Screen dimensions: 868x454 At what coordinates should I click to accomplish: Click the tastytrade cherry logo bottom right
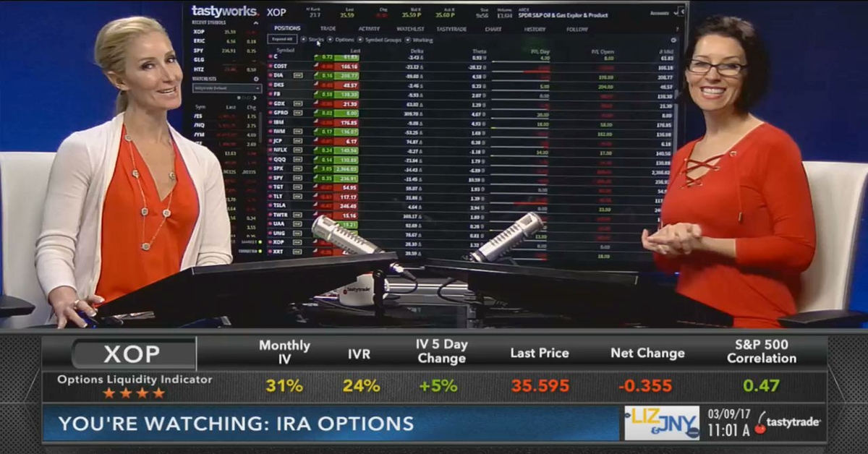(x=760, y=427)
